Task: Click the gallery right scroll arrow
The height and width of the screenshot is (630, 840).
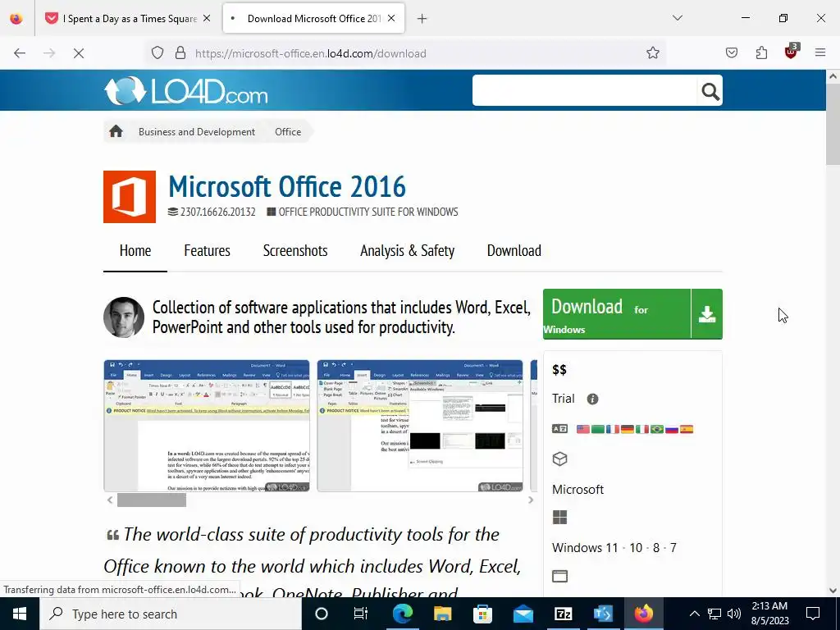Action: click(531, 500)
